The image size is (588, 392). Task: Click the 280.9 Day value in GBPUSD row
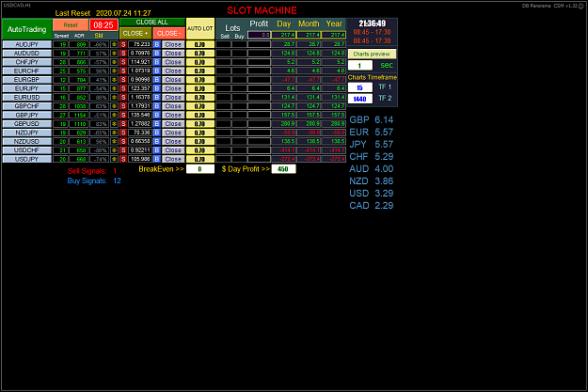click(284, 124)
